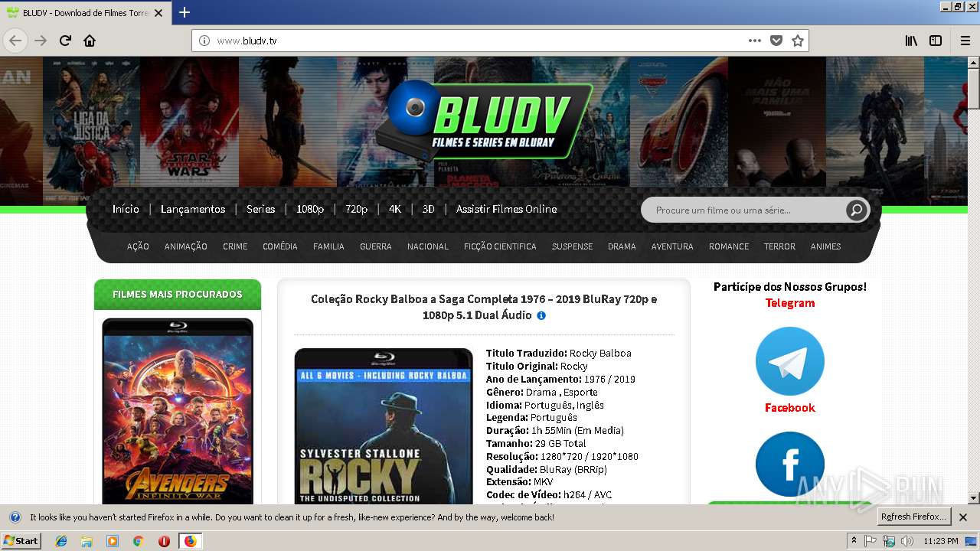Open the Library icon in the toolbar
Image resolution: width=980 pixels, height=551 pixels.
click(911, 41)
